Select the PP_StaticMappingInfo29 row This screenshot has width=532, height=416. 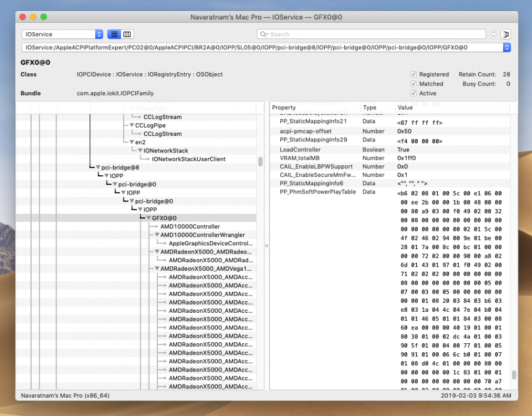tap(390, 140)
